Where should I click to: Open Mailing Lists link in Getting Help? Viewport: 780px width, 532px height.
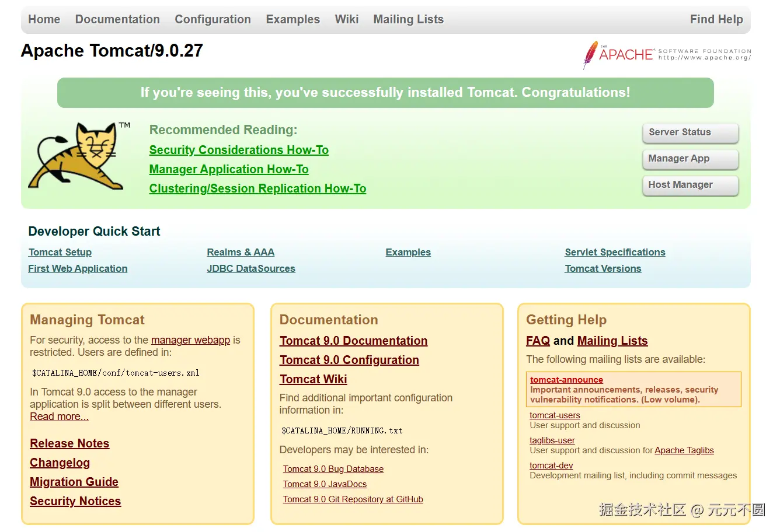coord(612,341)
